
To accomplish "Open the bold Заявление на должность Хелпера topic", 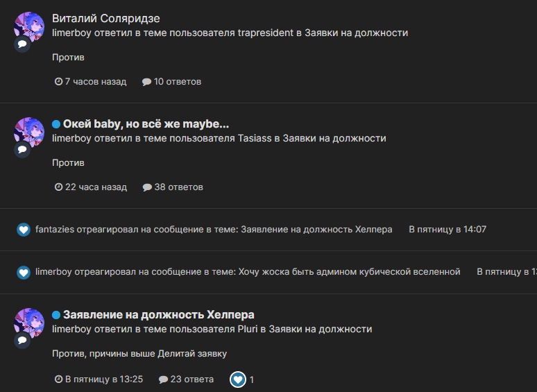I will tap(159, 315).
